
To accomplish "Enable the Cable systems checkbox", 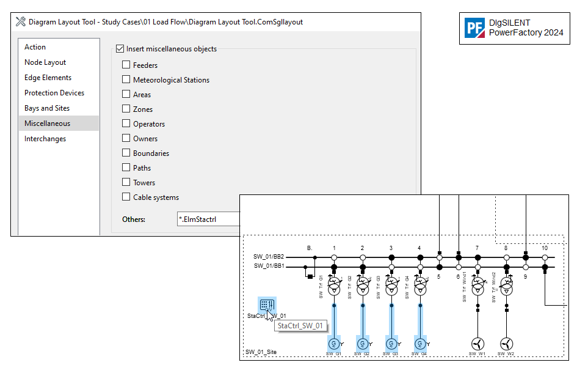I will pyautogui.click(x=126, y=197).
